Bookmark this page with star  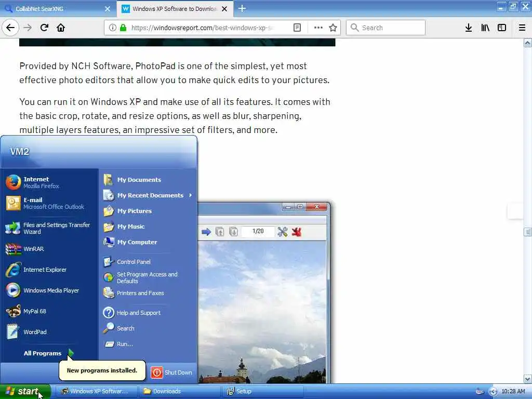point(333,28)
